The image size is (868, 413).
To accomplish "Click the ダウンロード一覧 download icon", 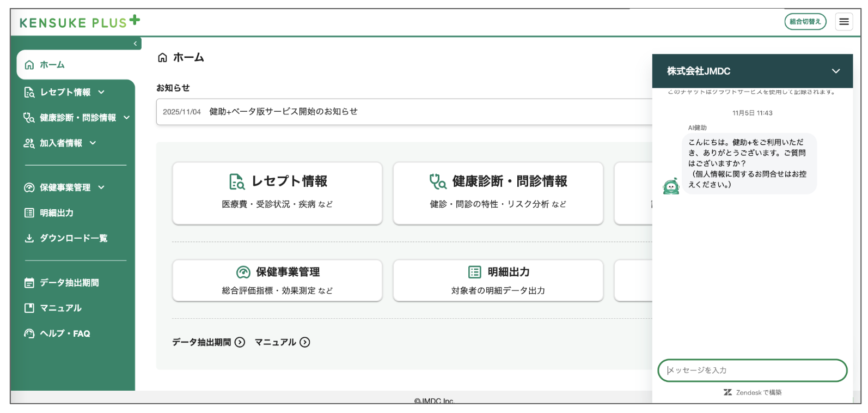I will pos(29,238).
